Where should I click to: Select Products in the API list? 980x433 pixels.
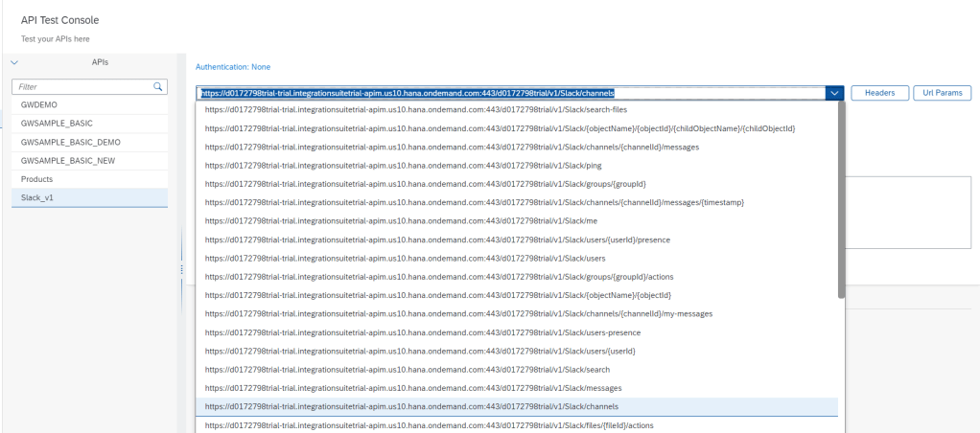88,179
